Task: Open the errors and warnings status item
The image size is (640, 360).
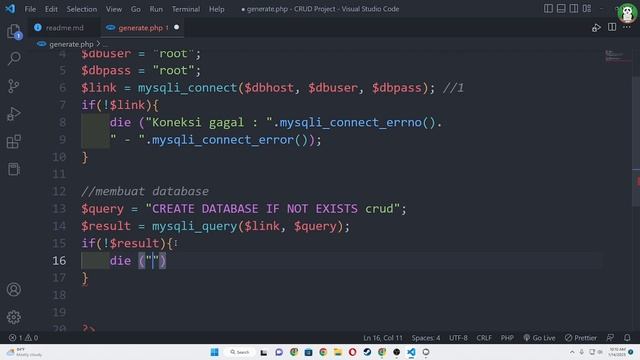Action: (23, 338)
